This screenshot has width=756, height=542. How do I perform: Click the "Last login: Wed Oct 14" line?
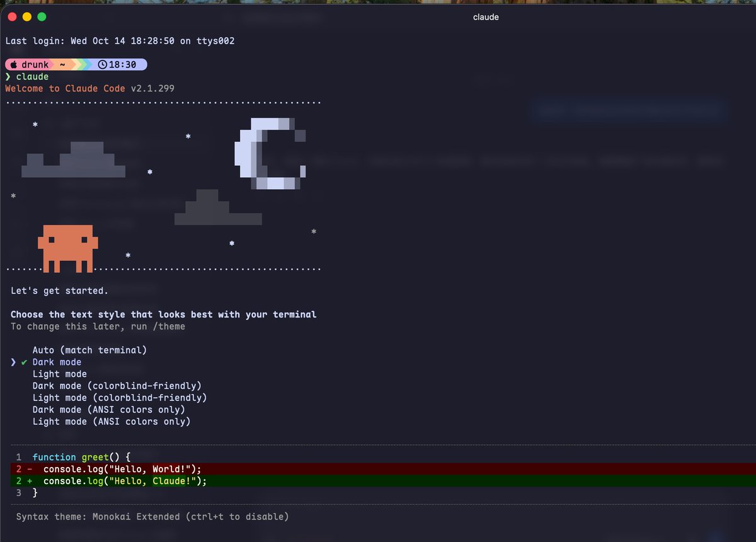tap(120, 41)
